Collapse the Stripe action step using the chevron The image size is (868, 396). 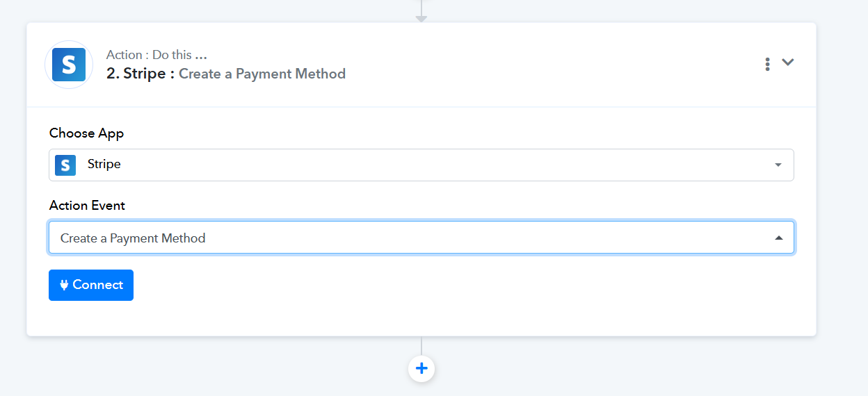tap(787, 62)
